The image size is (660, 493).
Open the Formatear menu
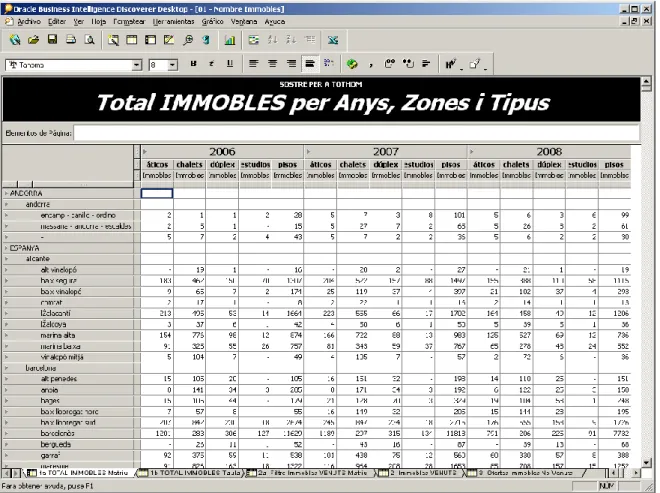129,21
